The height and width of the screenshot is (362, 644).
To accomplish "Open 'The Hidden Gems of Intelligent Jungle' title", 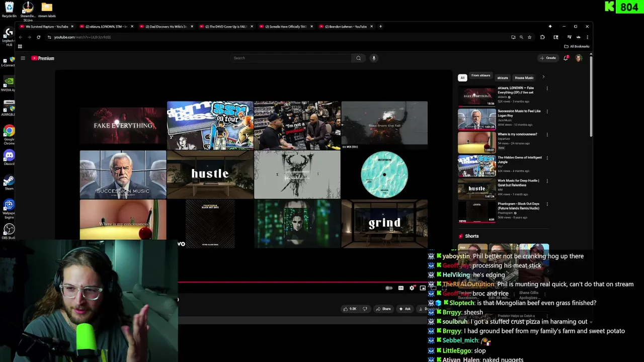I will [520, 160].
